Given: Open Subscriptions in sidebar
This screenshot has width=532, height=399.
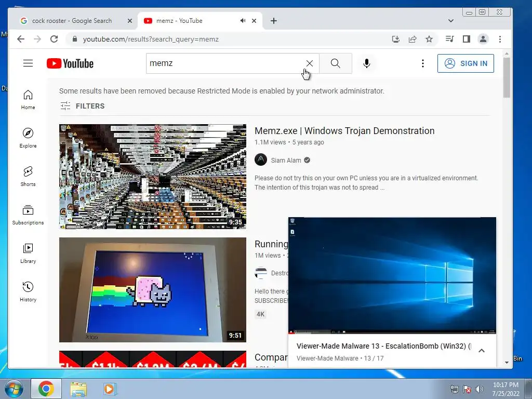Looking at the screenshot, I should [28, 215].
